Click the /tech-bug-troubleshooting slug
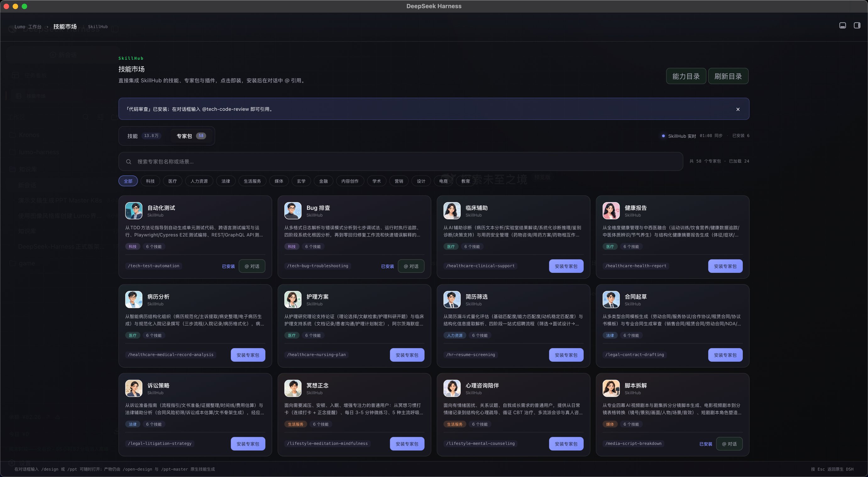 (317, 266)
